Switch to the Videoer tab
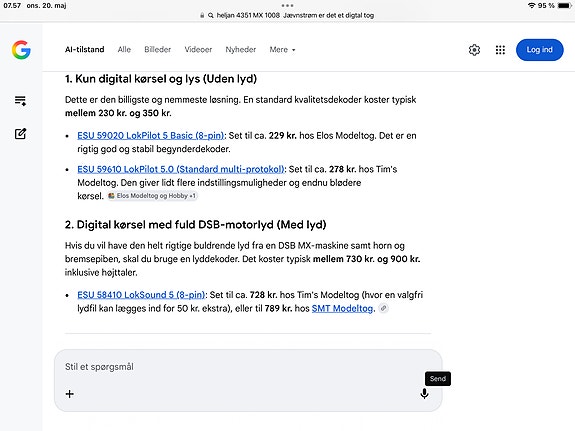The width and height of the screenshot is (575, 431). tap(198, 50)
